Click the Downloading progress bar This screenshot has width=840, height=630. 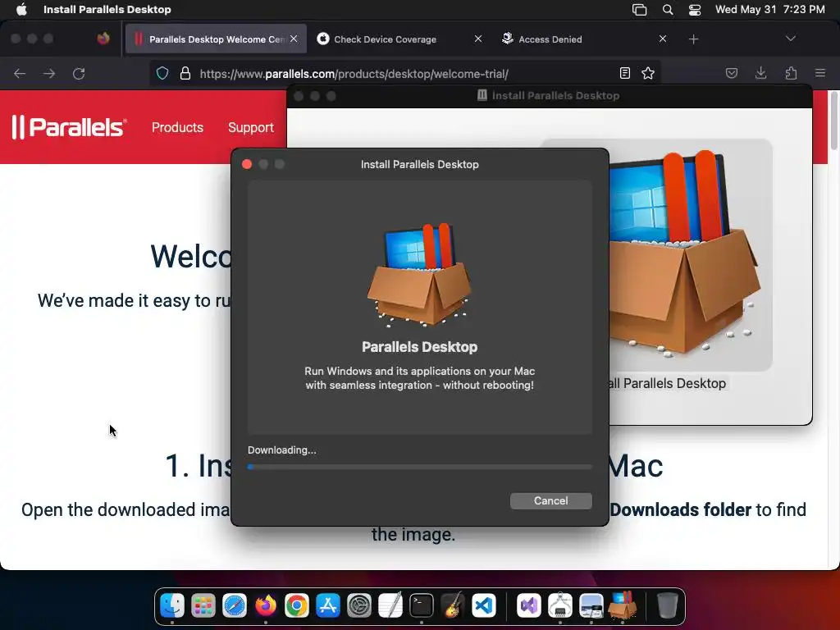[419, 467]
